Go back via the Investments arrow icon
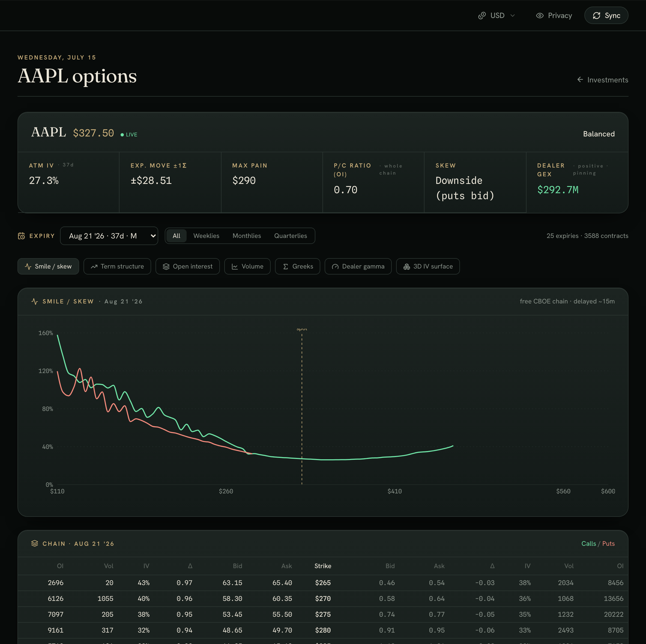 click(580, 80)
